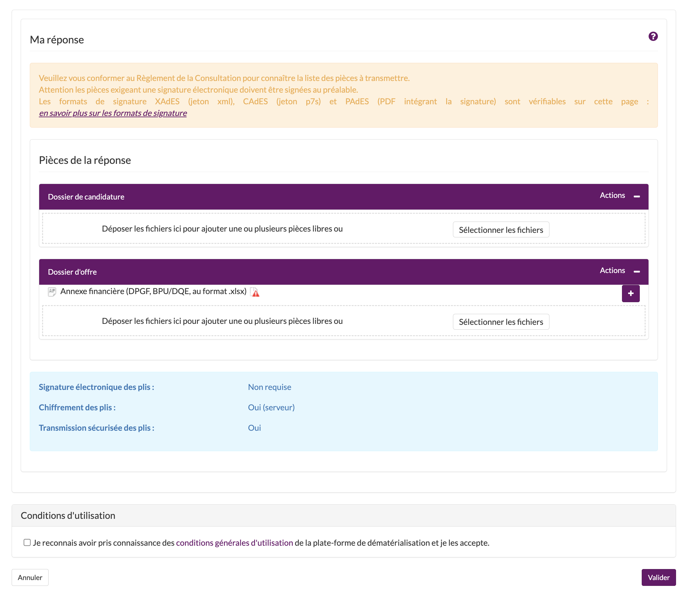Image resolution: width=700 pixels, height=616 pixels.
Task: Select files for Dossier de candidature
Action: [501, 230]
